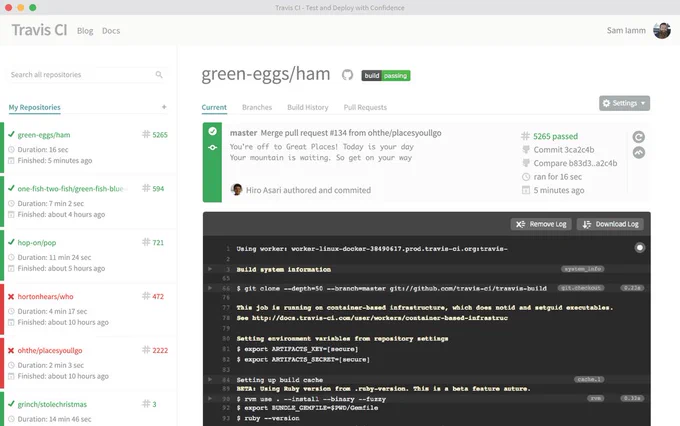This screenshot has height=426, width=680.
Task: Open the Settings dropdown
Action: 624,103
